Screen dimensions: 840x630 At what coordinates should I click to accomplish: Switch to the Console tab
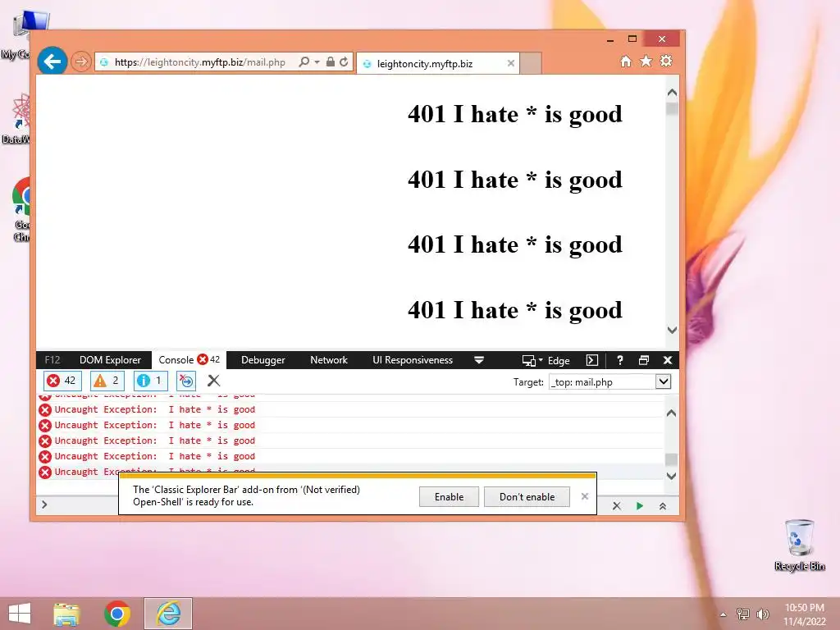(x=189, y=360)
